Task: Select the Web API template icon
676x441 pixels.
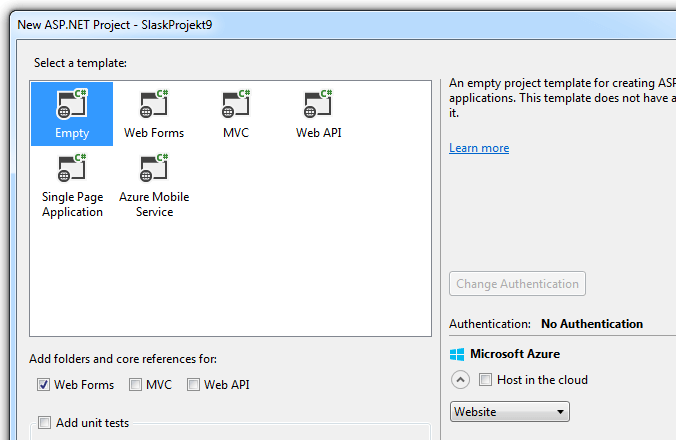Action: 318,103
